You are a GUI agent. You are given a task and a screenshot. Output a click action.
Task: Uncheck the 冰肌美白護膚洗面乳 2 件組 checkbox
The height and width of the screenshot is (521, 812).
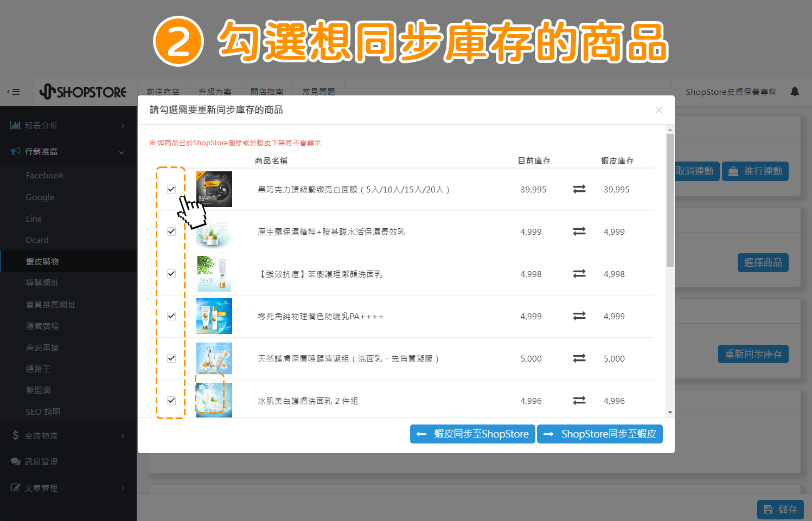pos(171,401)
